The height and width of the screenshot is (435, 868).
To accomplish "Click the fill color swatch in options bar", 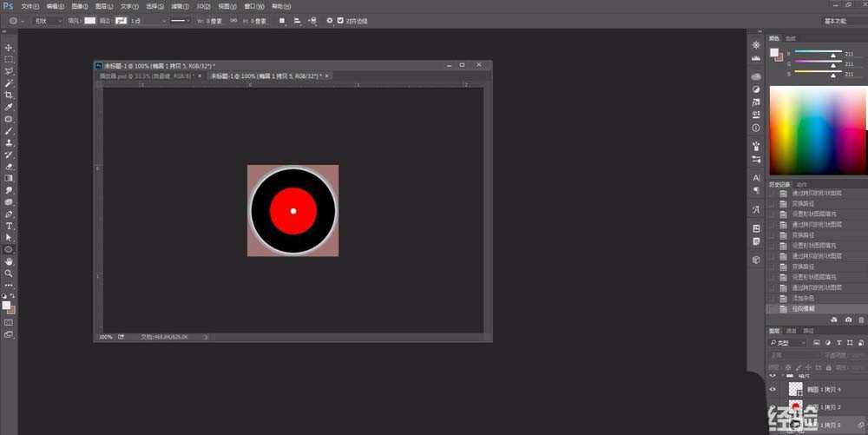I will (89, 20).
